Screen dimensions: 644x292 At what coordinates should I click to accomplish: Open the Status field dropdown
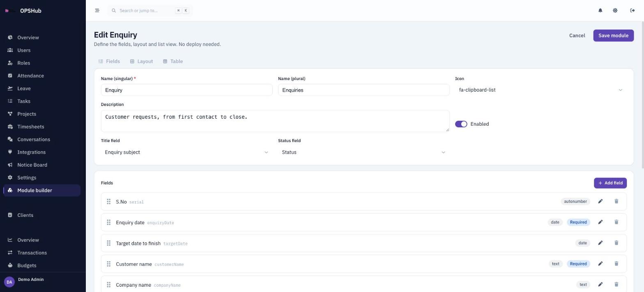(x=363, y=152)
